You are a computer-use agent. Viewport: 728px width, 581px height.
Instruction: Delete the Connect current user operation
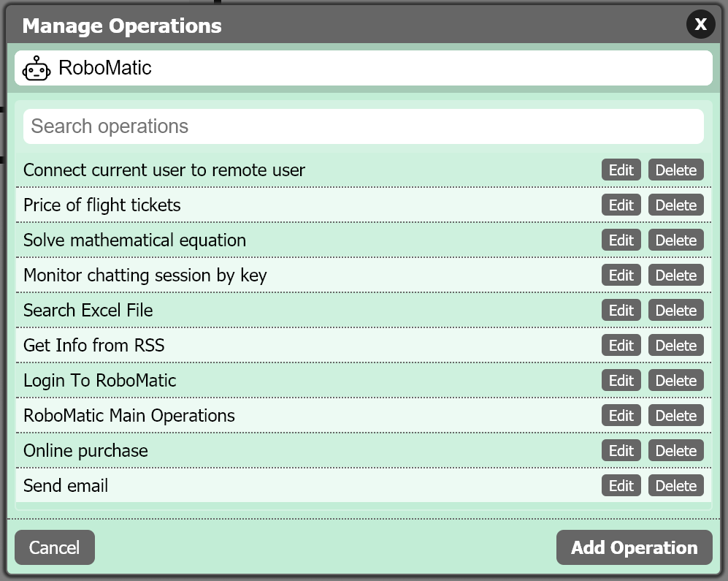point(675,170)
